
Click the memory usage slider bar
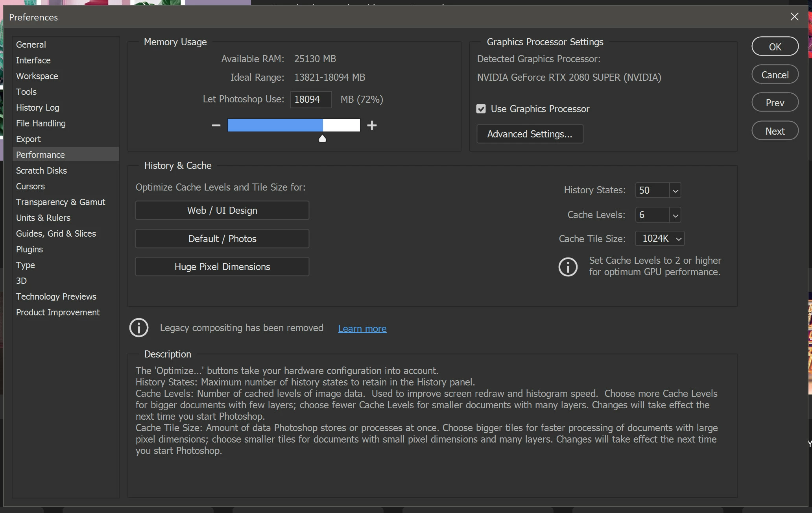(293, 125)
